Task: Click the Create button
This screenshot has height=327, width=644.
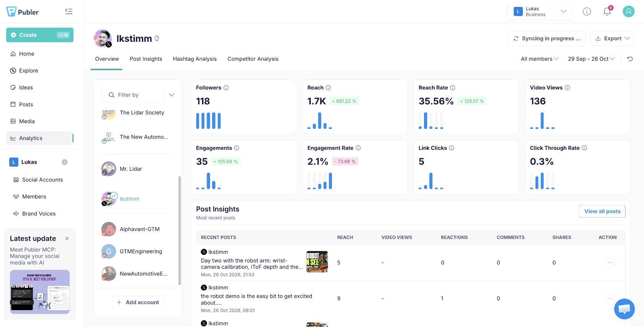Action: pyautogui.click(x=40, y=35)
